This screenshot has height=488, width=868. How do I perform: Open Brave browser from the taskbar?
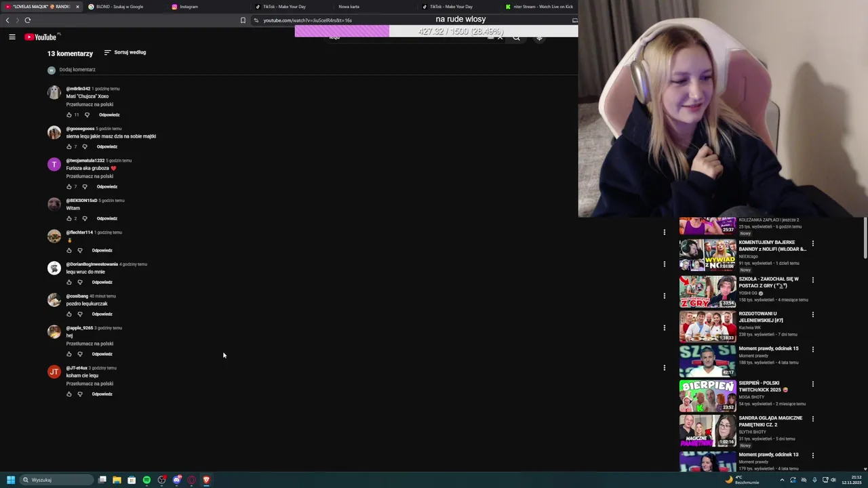[206, 480]
